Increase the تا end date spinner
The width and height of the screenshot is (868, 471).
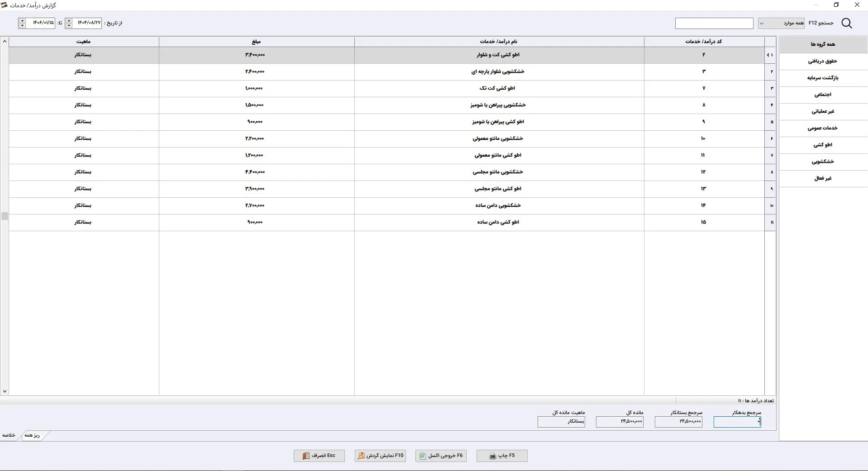pyautogui.click(x=22, y=20)
